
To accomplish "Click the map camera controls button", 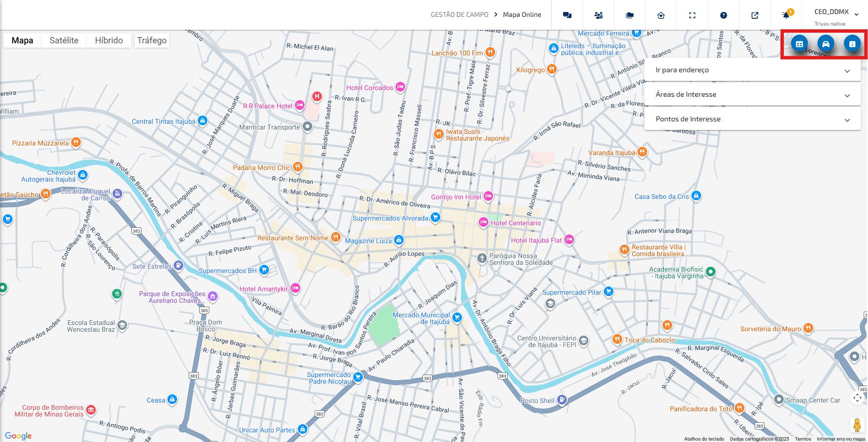I will 857,398.
